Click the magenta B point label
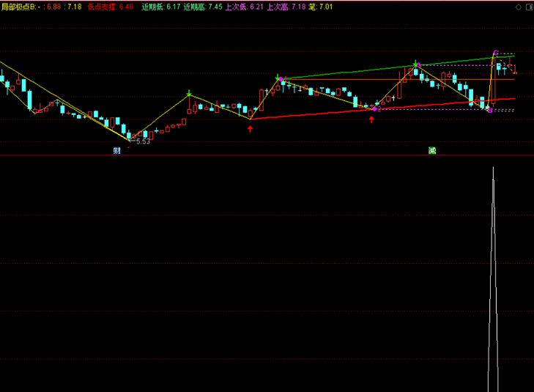Viewport: 534px width, 392px height. click(490, 111)
